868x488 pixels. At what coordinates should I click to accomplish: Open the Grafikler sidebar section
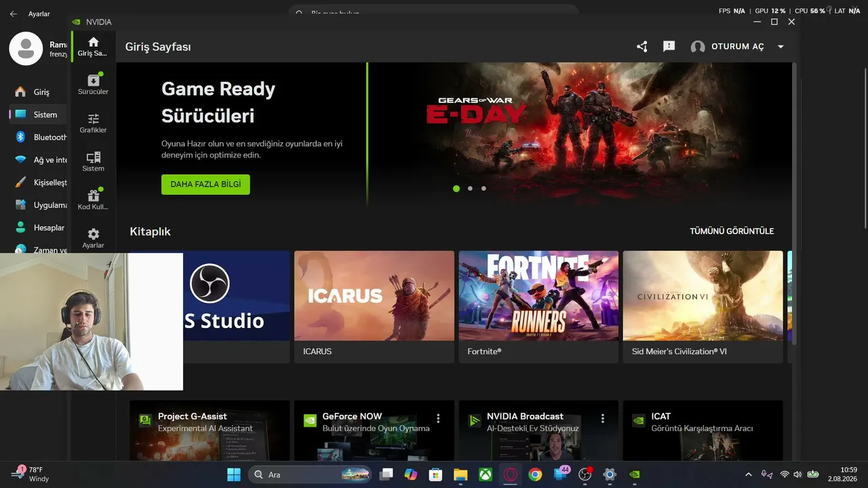point(94,123)
